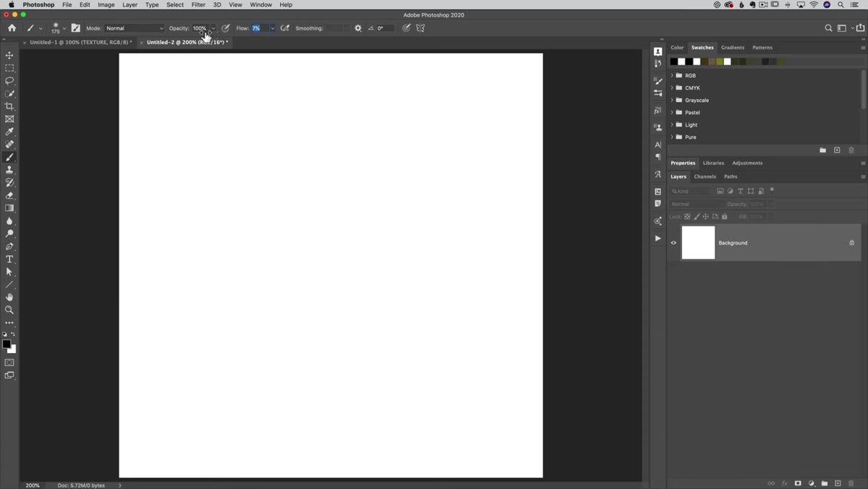868x489 pixels.
Task: Expand the CMYK swatch group
Action: coord(672,88)
